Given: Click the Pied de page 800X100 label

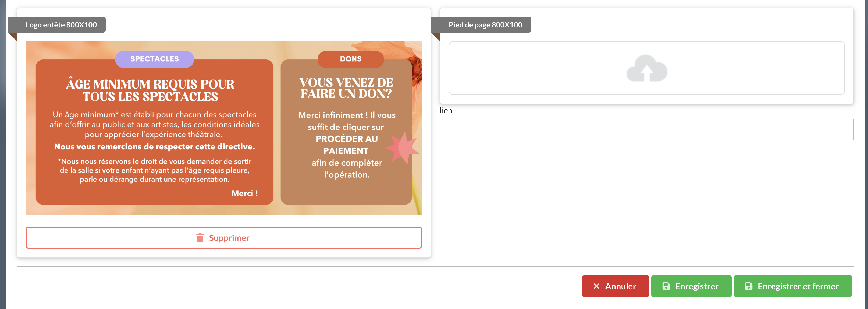Looking at the screenshot, I should coord(485,24).
